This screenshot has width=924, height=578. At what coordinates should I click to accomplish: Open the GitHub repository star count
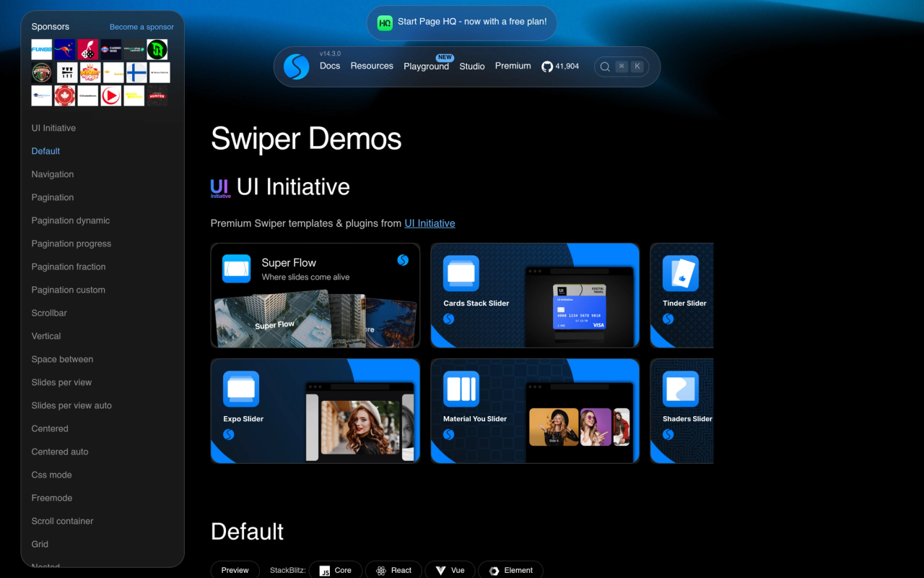[x=560, y=66]
